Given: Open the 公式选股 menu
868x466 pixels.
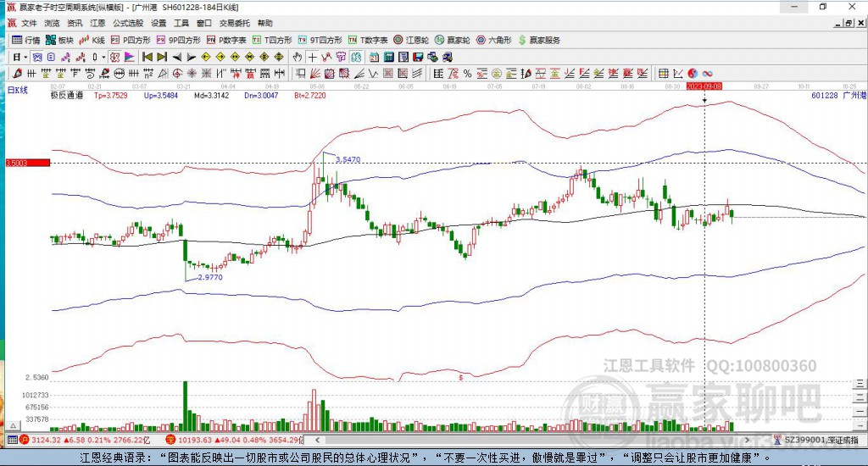Looking at the screenshot, I should [x=128, y=23].
